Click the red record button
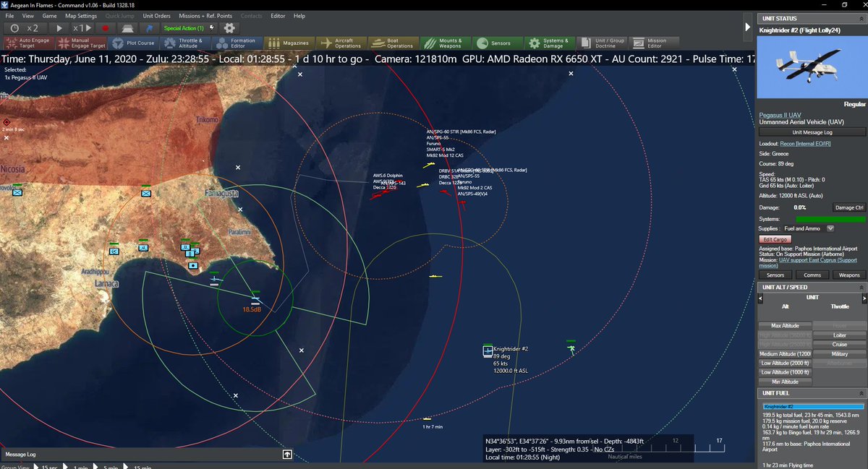The height and width of the screenshot is (469, 868). tap(105, 27)
